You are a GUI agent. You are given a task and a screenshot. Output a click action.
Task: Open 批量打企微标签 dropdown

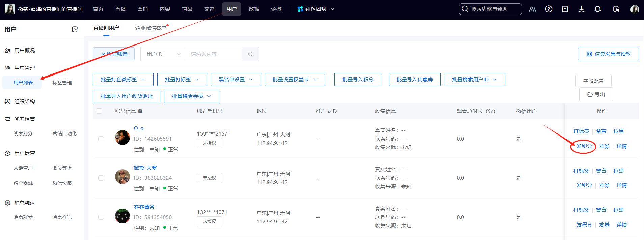tap(123, 79)
